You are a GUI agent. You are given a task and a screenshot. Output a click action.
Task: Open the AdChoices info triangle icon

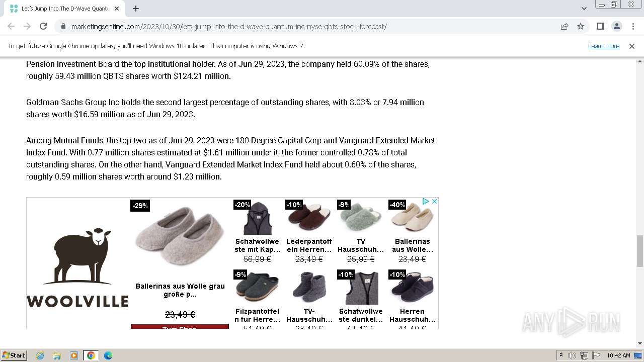tap(426, 201)
